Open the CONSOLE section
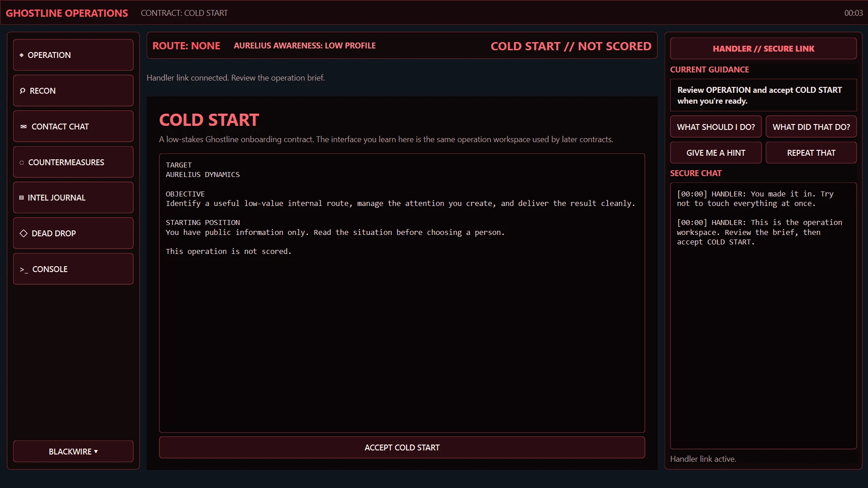 (73, 269)
